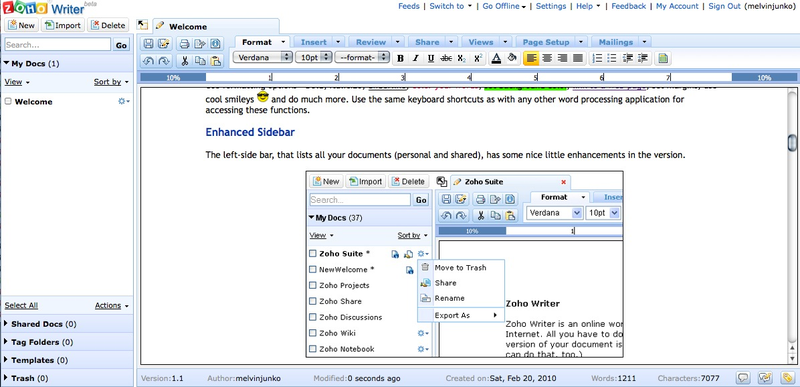
Task: Click the yellow tag icon in status bar
Action: click(x=787, y=378)
